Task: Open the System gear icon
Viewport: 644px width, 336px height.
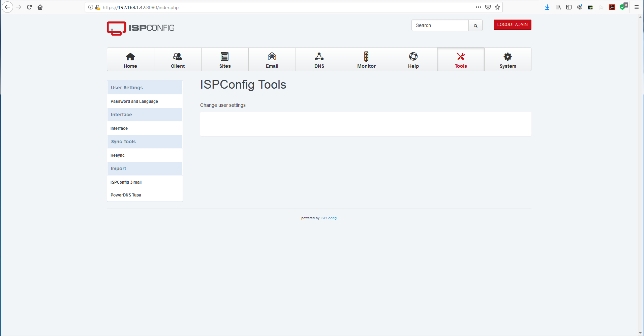Action: pos(508,56)
